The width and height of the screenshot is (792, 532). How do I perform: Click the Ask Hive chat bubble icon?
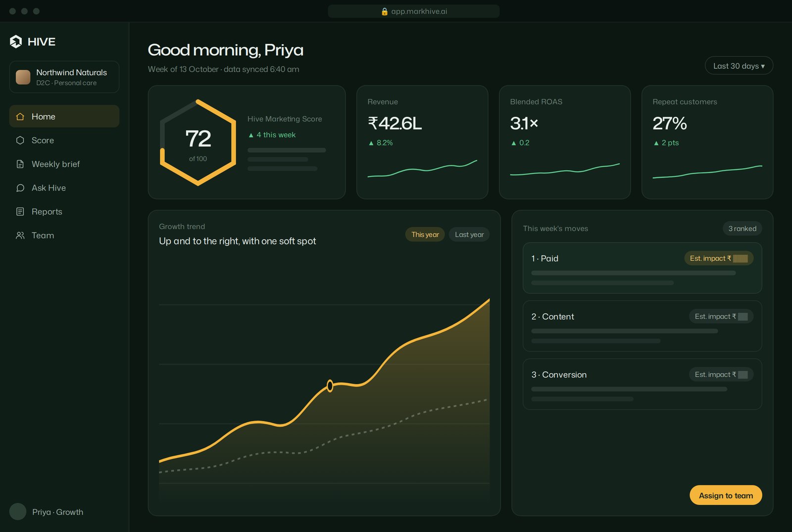pyautogui.click(x=20, y=188)
